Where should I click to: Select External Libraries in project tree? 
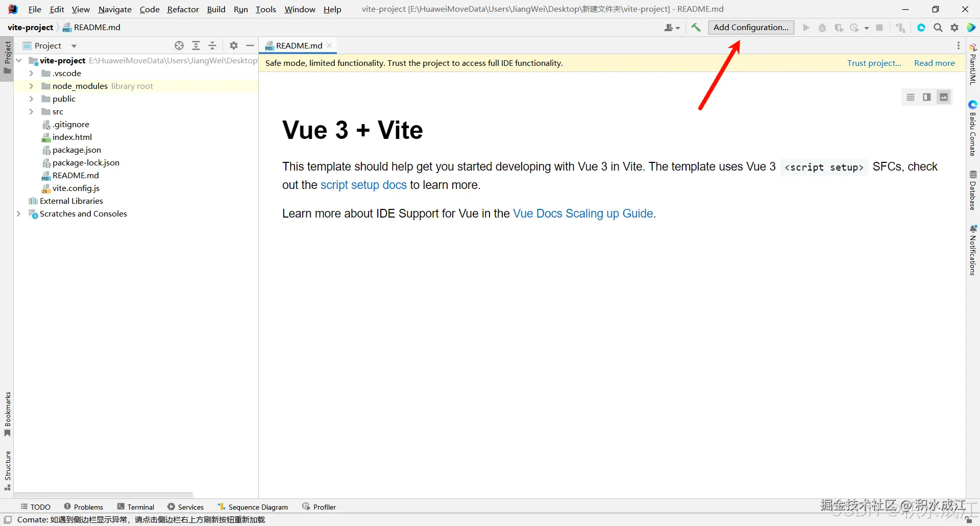(x=71, y=201)
